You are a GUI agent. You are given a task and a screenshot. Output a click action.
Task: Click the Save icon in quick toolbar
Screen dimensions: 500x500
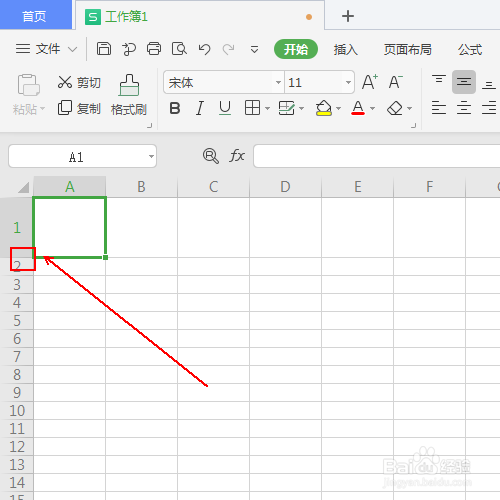click(x=104, y=49)
